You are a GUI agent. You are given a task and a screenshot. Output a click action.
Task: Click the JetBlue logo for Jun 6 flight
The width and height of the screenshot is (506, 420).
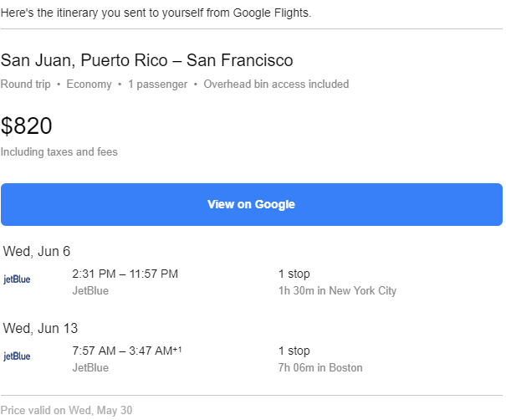[17, 279]
